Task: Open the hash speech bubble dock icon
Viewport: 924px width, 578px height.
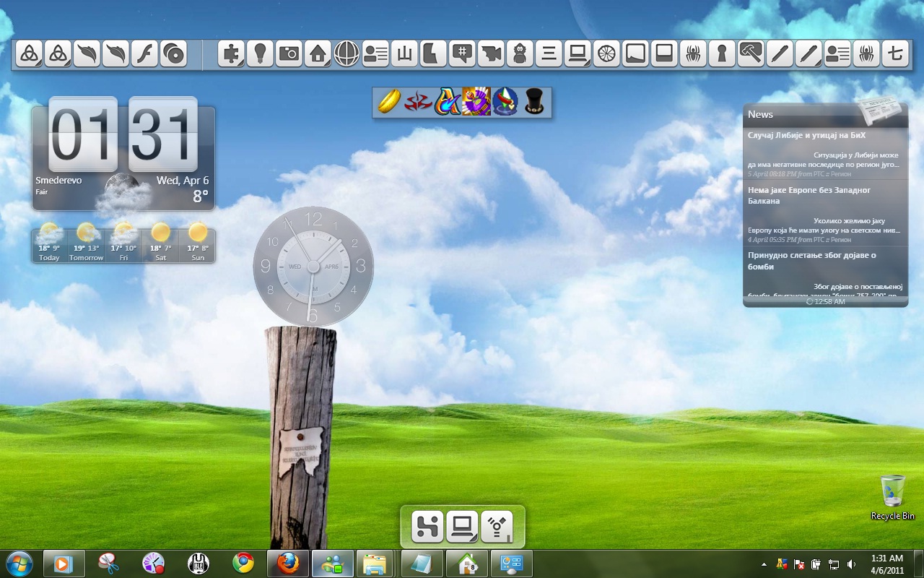Action: (x=462, y=54)
